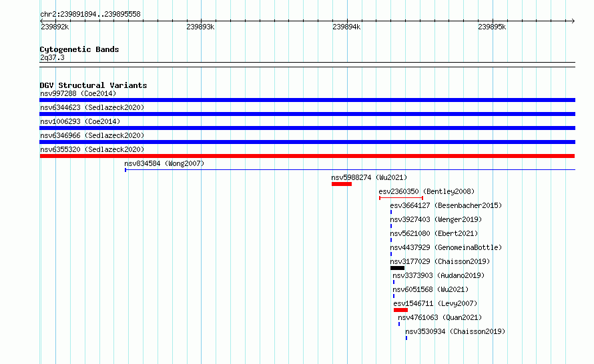Viewport: 594px width, 364px height.
Task: Click the esv3664127 (Besenbacher2015) label
Action: pos(446,205)
